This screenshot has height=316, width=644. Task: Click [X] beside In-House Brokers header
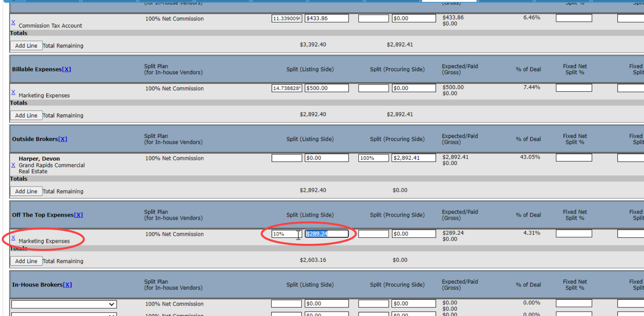click(x=67, y=285)
